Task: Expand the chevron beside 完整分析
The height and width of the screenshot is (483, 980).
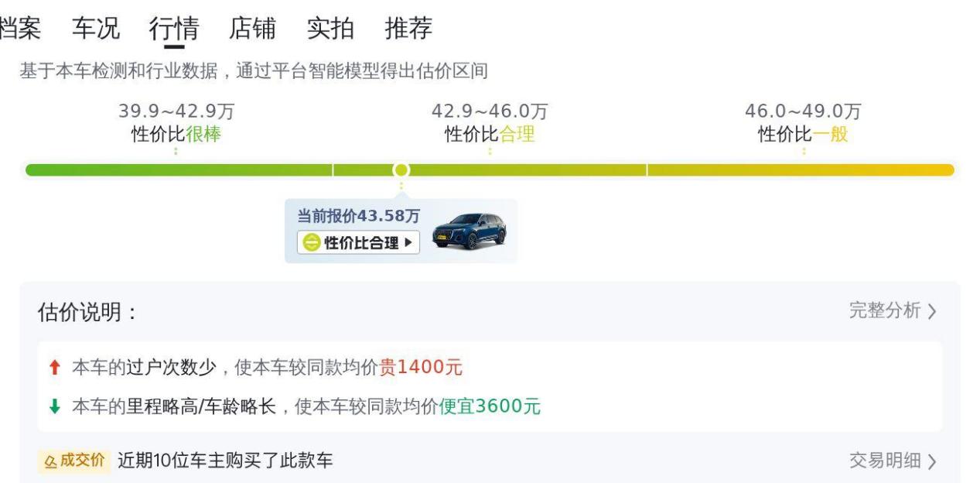Action: pos(932,312)
